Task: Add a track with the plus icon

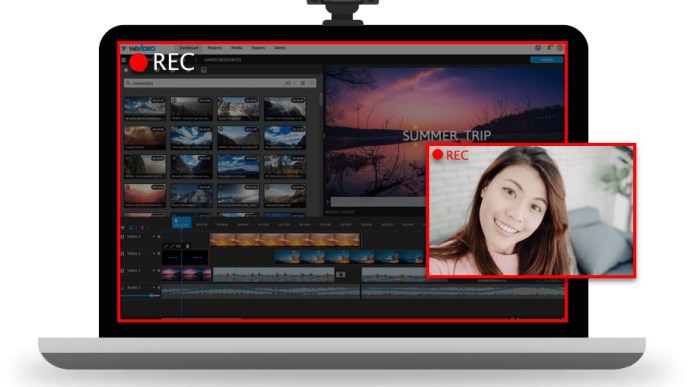Action: pyautogui.click(x=122, y=227)
